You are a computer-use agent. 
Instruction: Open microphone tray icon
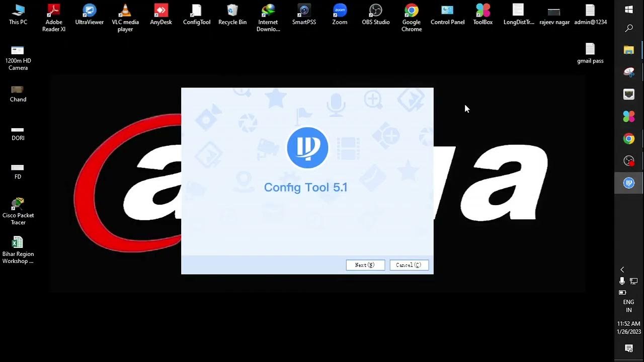(622, 281)
